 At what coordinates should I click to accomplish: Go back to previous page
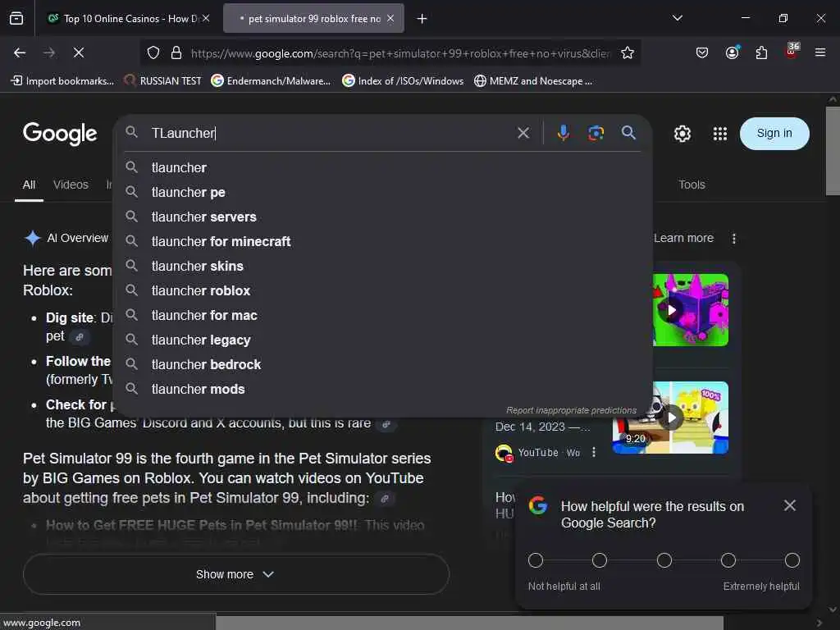[20, 52]
